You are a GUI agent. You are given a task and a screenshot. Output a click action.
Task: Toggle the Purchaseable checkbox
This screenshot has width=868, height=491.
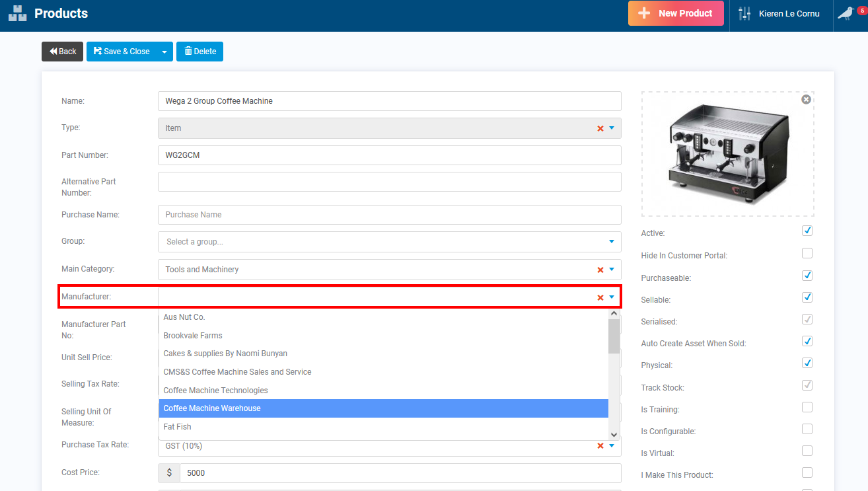807,276
